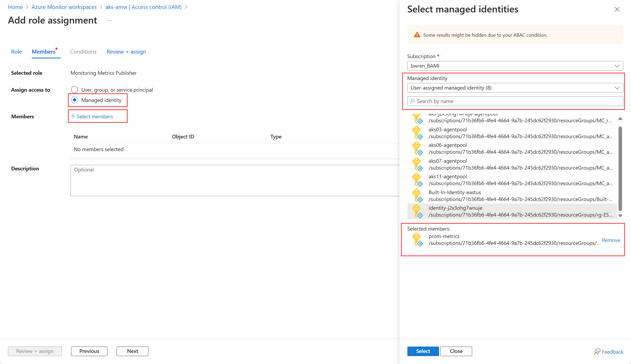This screenshot has width=631, height=364.
Task: Click the aks11-agentpool identity key icon
Action: point(417,180)
